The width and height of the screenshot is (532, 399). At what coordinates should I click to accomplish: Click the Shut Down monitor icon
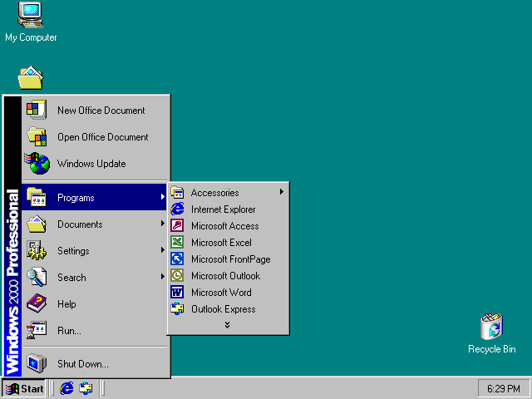click(37, 363)
